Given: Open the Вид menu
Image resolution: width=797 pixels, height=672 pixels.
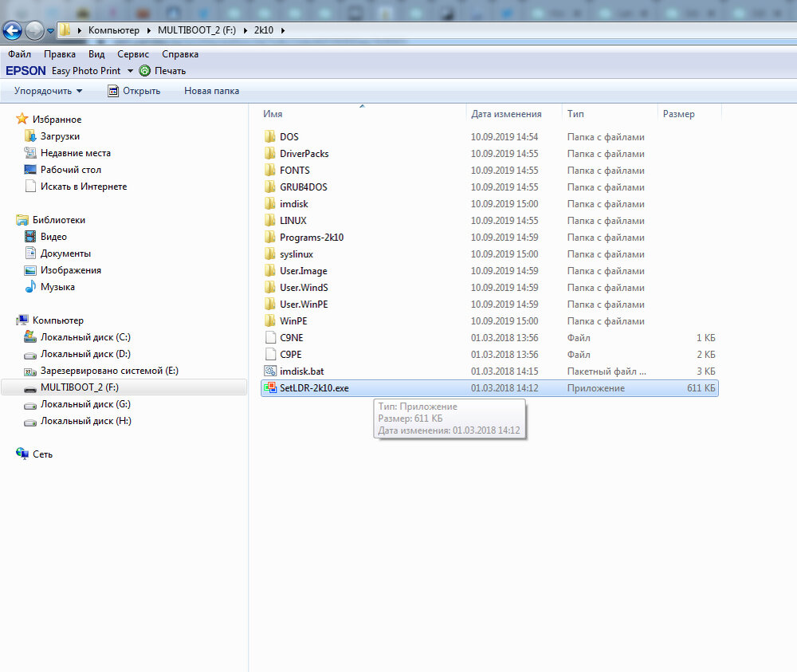Looking at the screenshot, I should coord(96,54).
